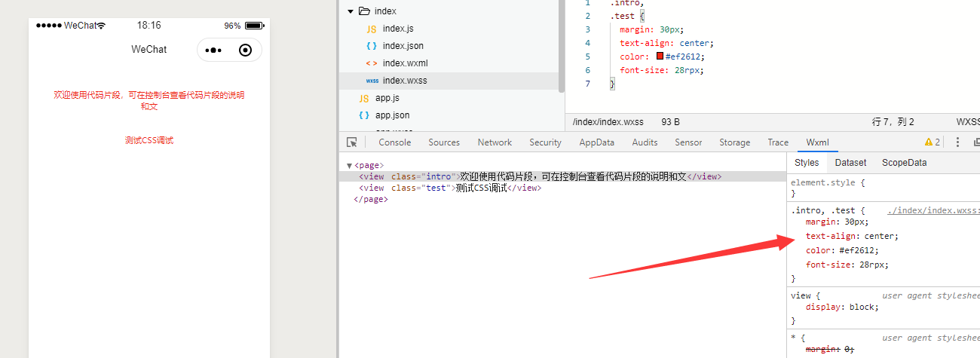The image size is (980, 358).
Task: Click the index.json braces icon
Action: [x=371, y=46]
